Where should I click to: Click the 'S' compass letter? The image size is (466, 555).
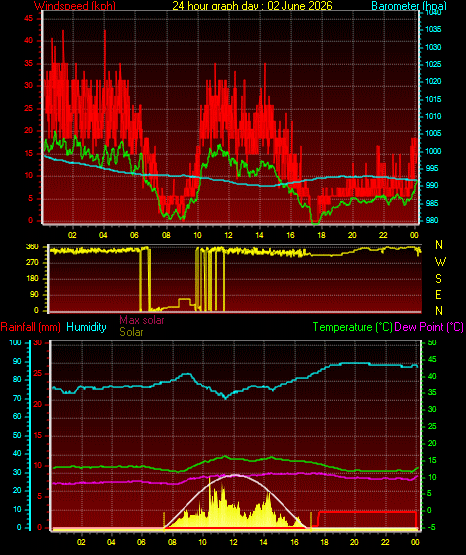pos(439,279)
